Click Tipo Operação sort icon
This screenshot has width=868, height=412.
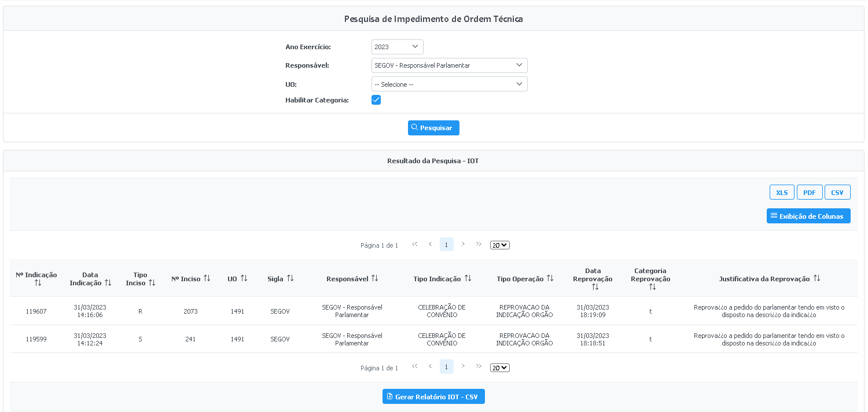click(x=550, y=278)
